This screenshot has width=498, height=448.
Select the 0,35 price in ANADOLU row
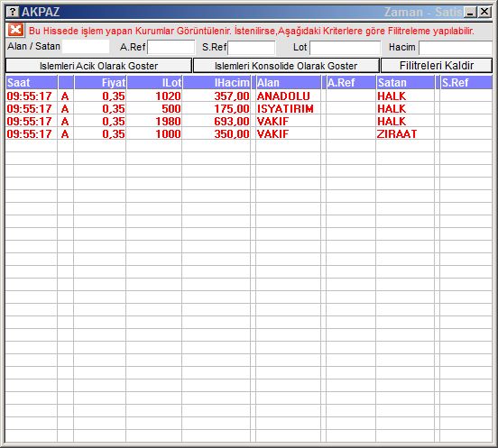(100, 96)
